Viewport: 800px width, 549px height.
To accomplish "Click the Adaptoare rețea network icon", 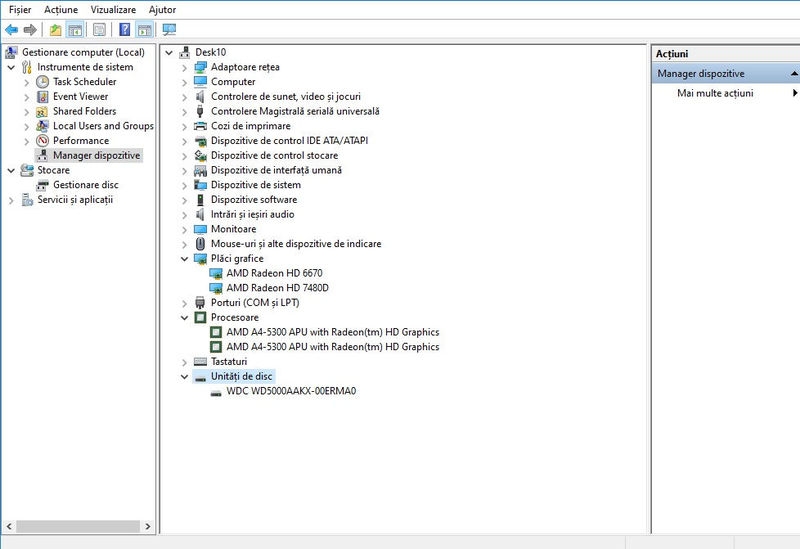I will 201,67.
